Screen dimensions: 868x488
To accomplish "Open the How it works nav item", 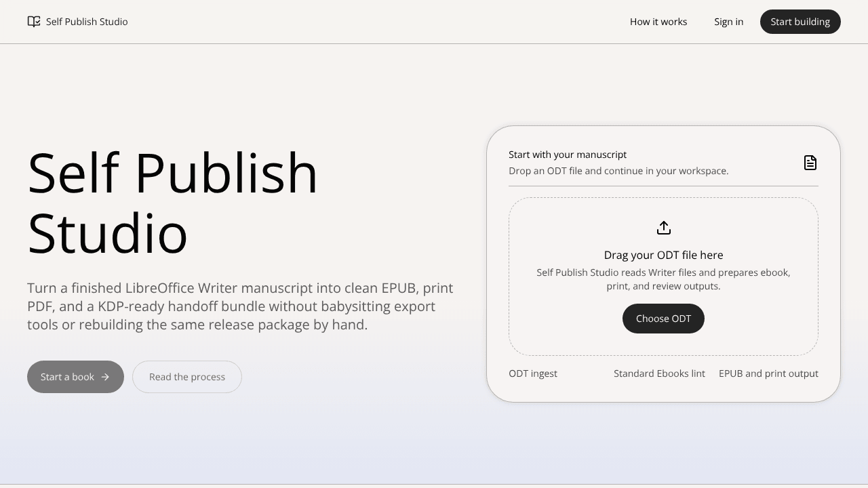I will point(658,22).
